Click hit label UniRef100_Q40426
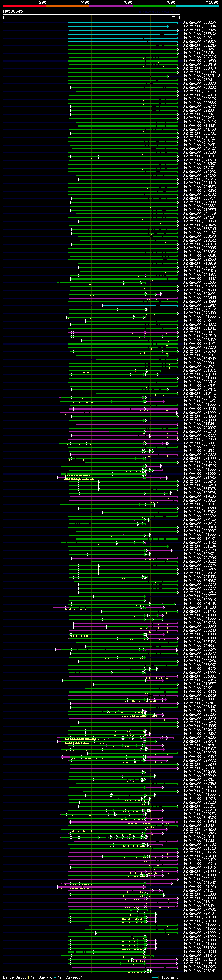The height and width of the screenshot is (980, 222). 199,122
